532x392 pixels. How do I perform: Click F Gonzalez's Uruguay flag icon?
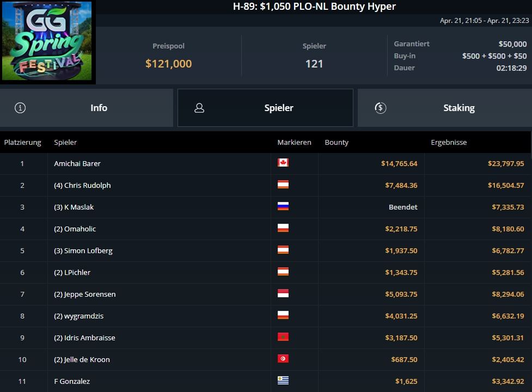point(283,381)
